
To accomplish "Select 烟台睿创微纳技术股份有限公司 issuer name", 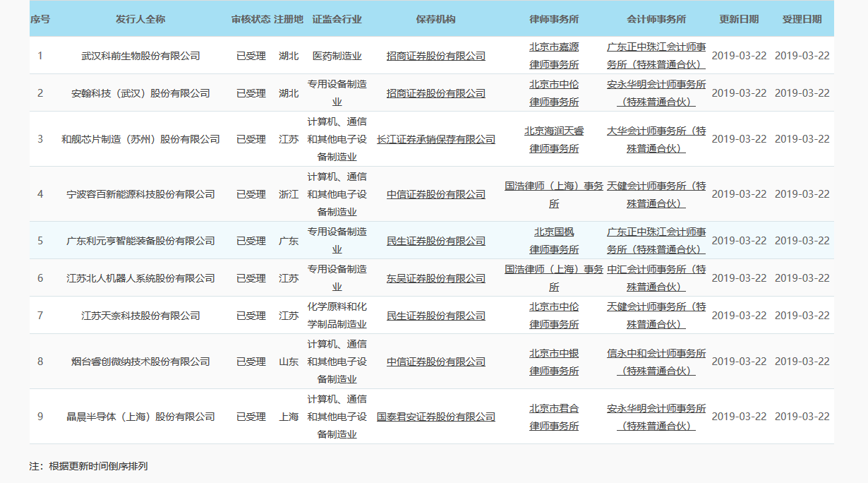I will point(140,362).
